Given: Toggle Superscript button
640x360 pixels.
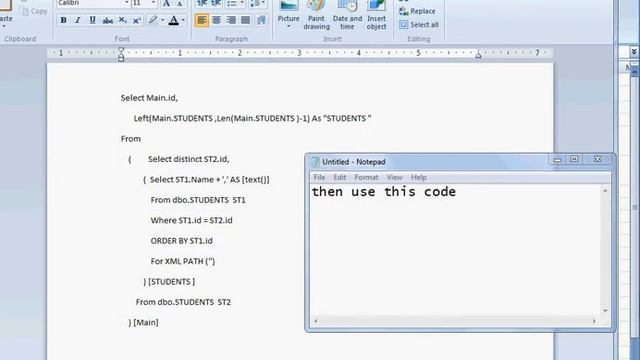Looking at the screenshot, I should pyautogui.click(x=137, y=20).
